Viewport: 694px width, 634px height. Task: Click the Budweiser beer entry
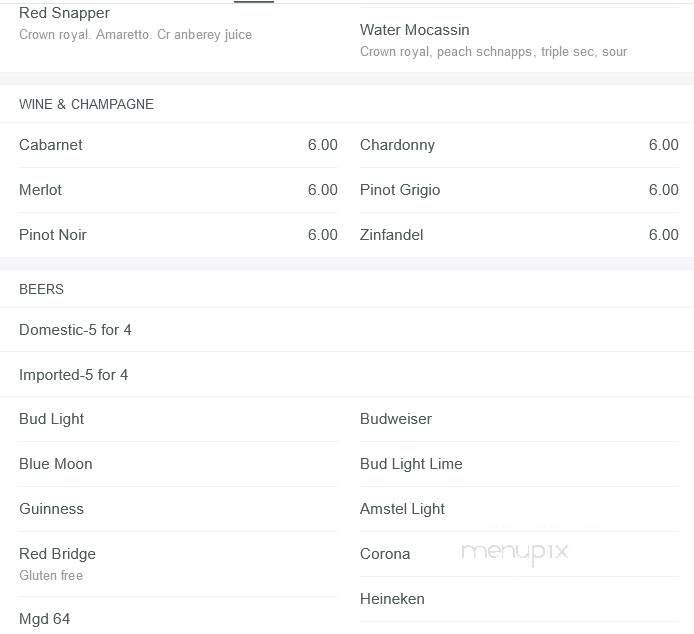(396, 419)
